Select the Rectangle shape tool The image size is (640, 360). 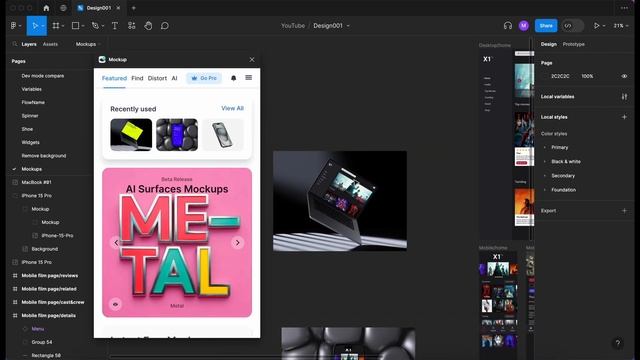(75, 26)
